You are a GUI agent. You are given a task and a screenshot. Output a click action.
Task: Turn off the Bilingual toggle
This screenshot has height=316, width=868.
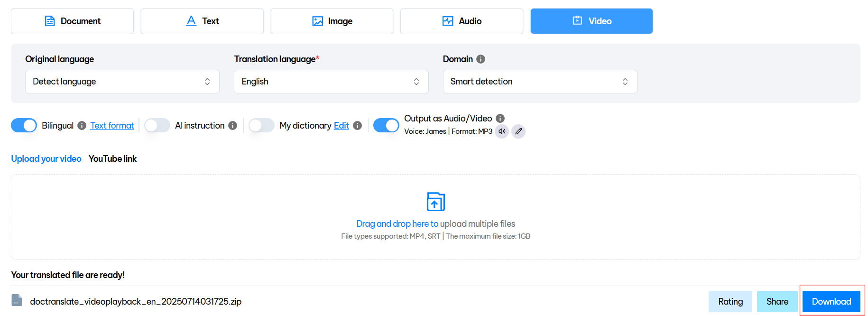24,125
